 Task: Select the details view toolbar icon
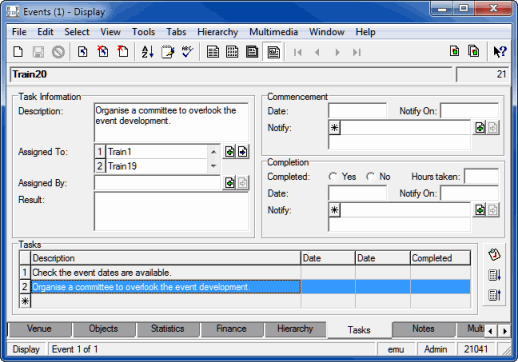pyautogui.click(x=273, y=52)
